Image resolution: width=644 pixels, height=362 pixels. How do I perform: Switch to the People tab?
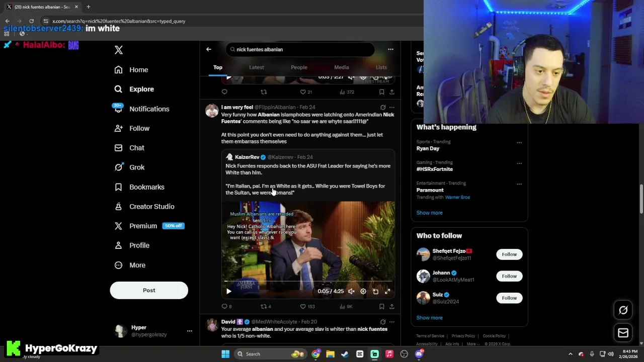299,67
